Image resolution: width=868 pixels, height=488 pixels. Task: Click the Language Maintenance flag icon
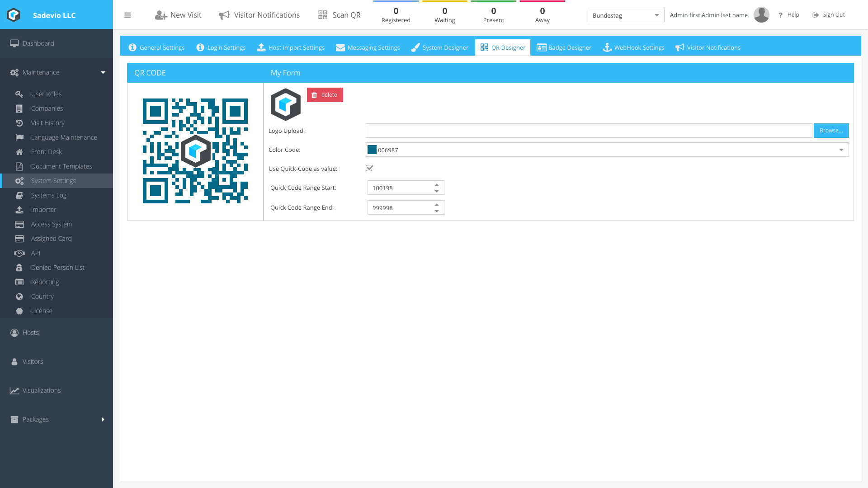coord(19,137)
